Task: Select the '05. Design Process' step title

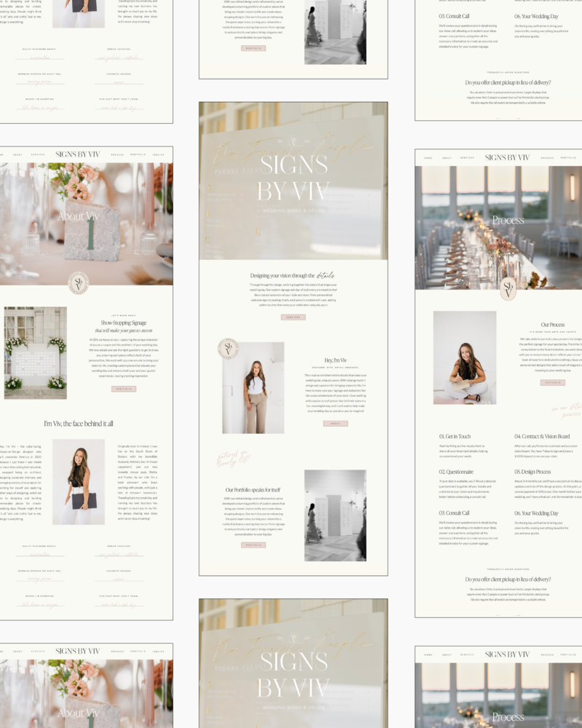Action: [x=533, y=472]
